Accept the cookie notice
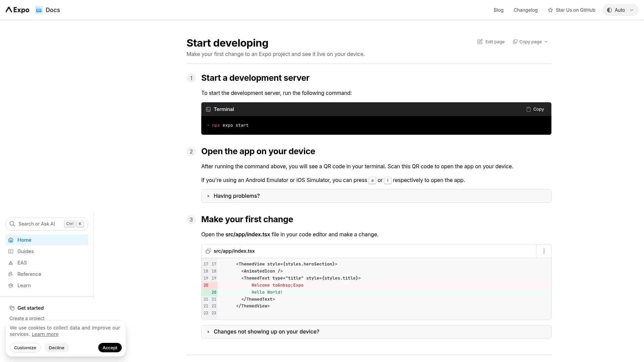The width and height of the screenshot is (644, 362). pyautogui.click(x=110, y=348)
